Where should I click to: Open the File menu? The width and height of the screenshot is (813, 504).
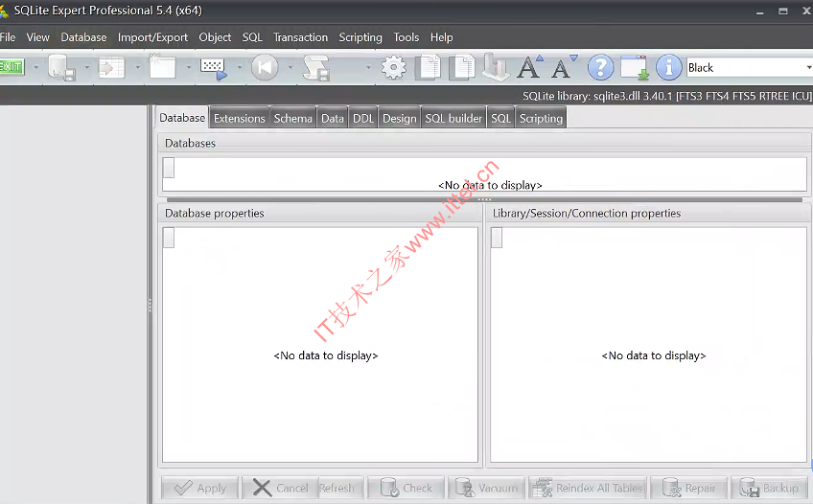[8, 37]
